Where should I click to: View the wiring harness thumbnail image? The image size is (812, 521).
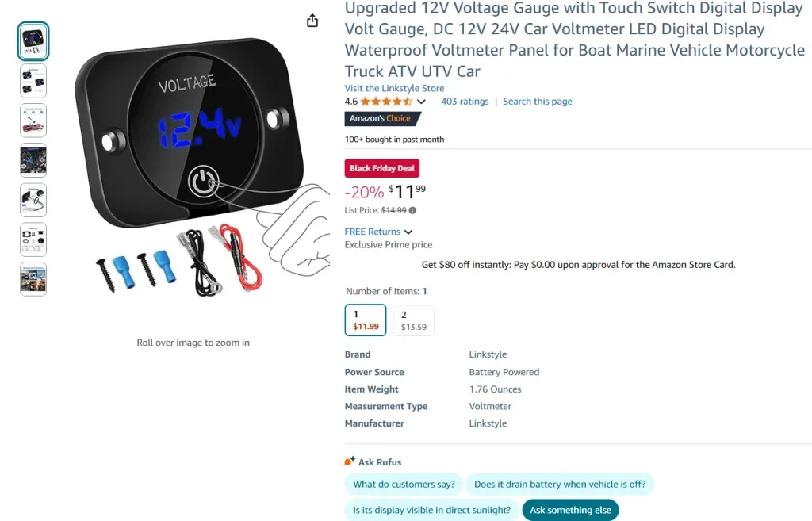[33, 121]
